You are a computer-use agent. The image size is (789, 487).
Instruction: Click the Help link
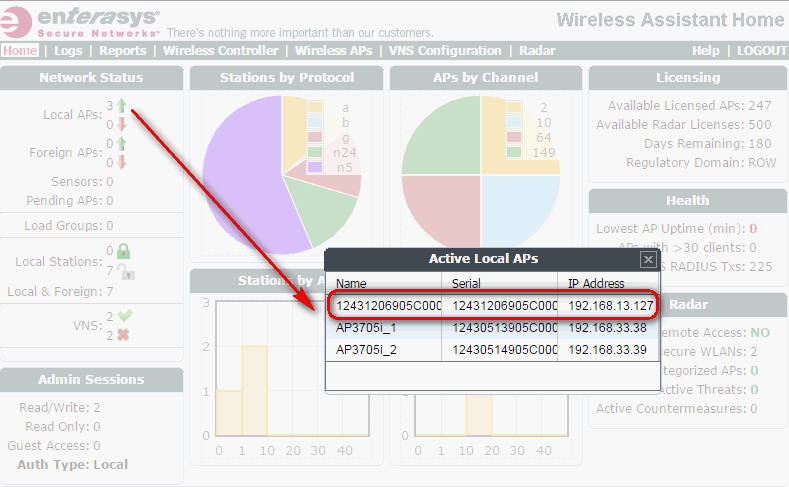pyautogui.click(x=705, y=50)
